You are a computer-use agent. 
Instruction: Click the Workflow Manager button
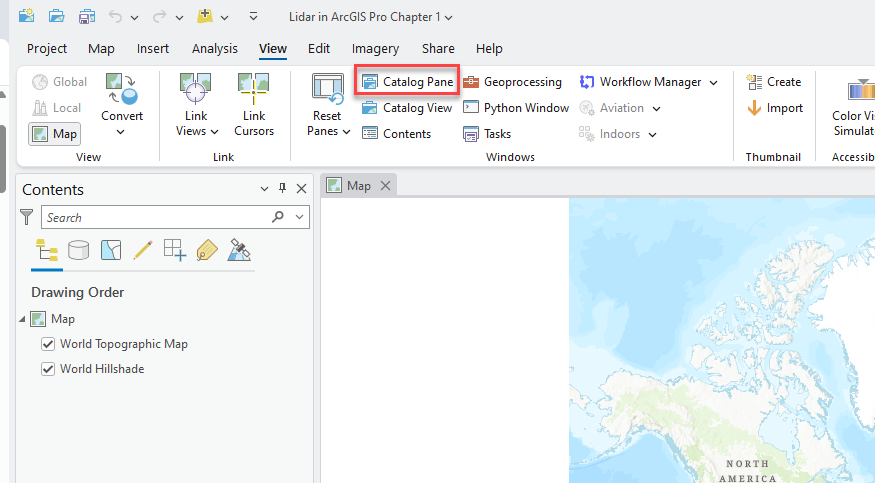(x=640, y=82)
